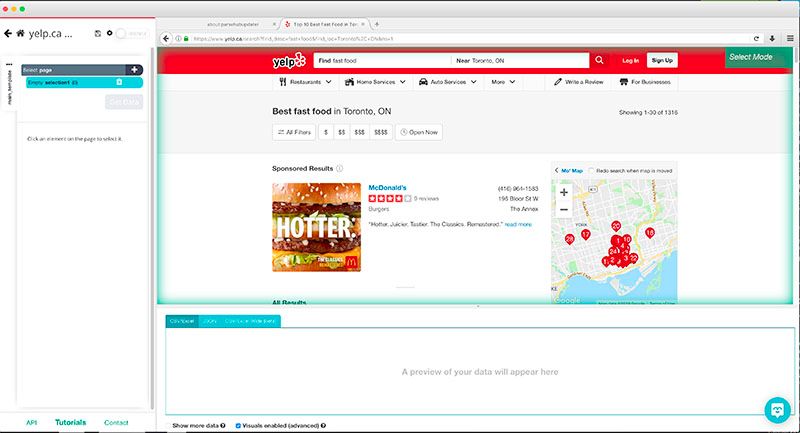Click the Yelp logo
Viewport: 800px width, 433px height.
point(289,61)
